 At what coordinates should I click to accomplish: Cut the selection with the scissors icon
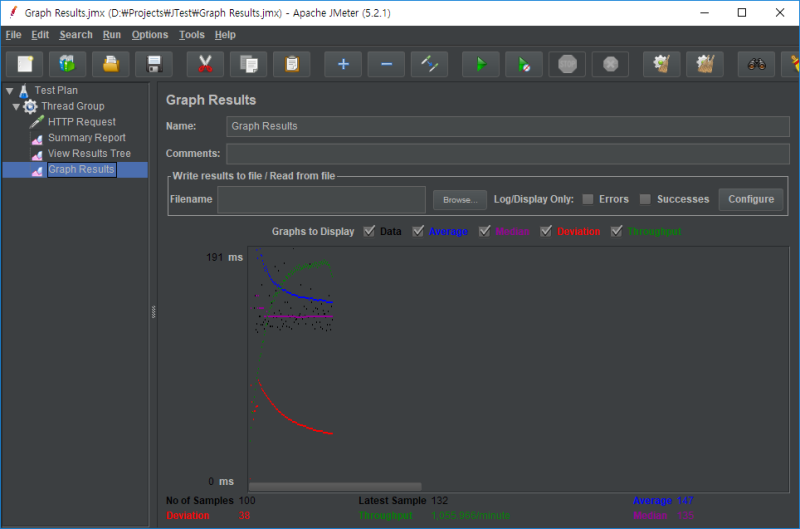(205, 64)
